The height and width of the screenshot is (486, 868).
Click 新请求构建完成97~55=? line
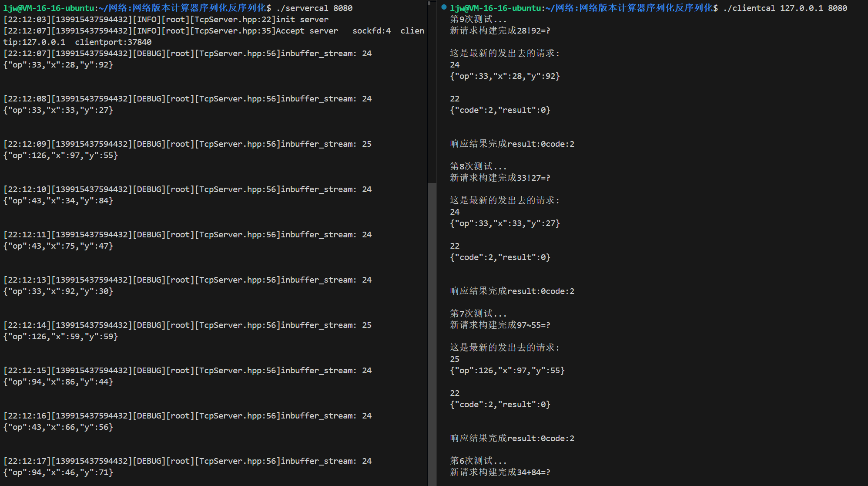click(500, 325)
